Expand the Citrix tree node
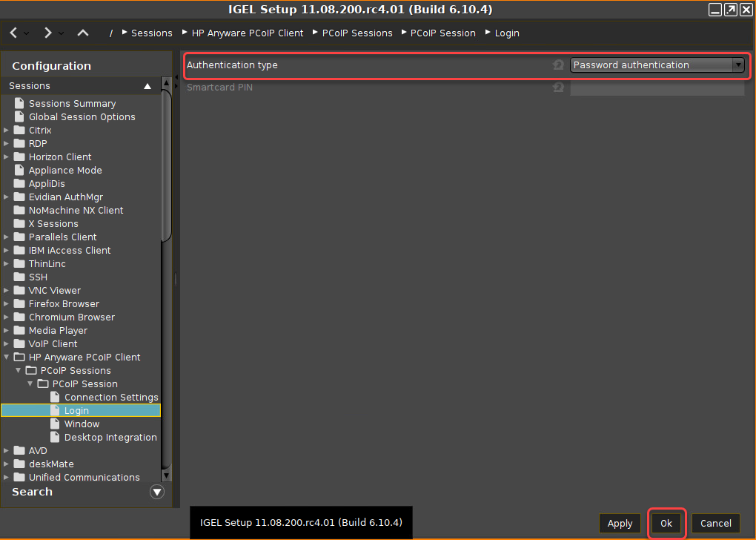The height and width of the screenshot is (540, 756). tap(7, 131)
